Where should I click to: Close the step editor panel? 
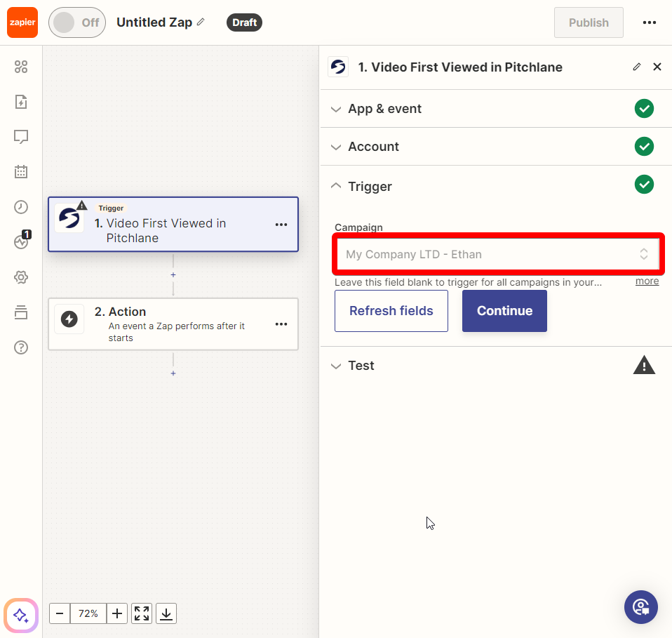(657, 67)
